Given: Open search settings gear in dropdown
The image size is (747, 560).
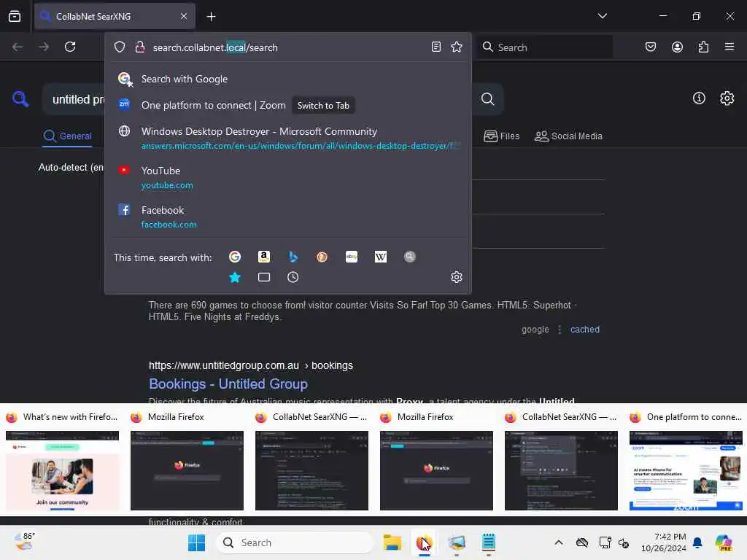Looking at the screenshot, I should 457,277.
